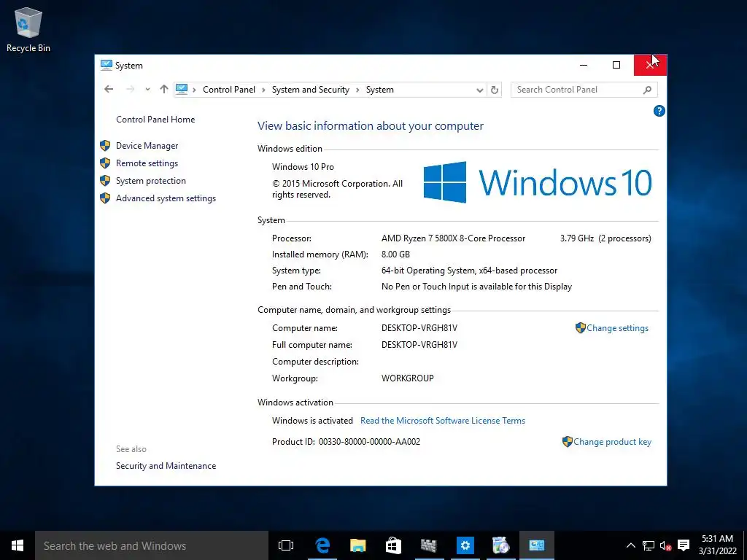Screen dimensions: 747x560
Task: Click the back arrow in System window
Action: click(109, 89)
